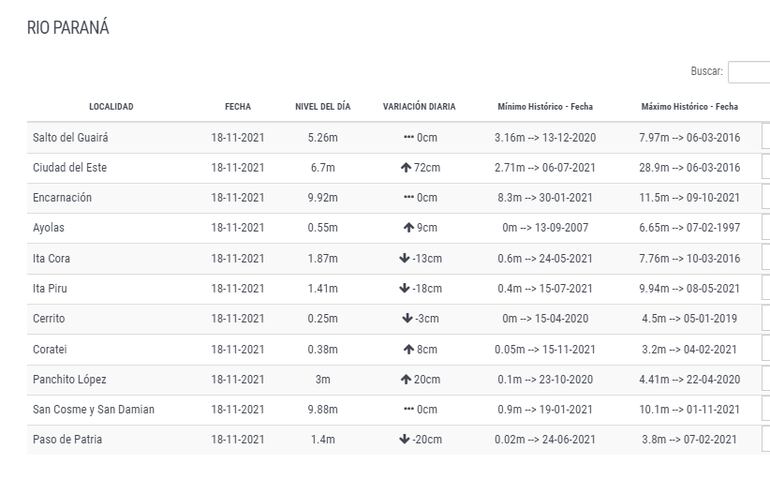Sort by NIVEL DEL DÍA column
The image size is (770, 494).
tap(323, 107)
